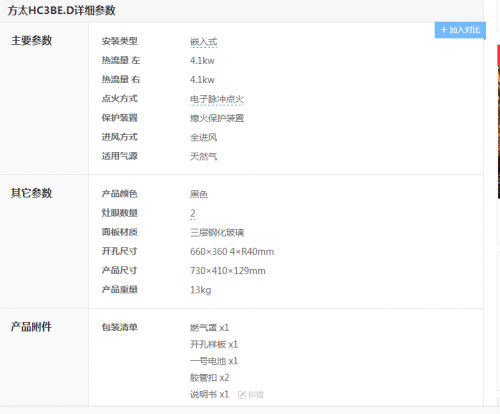Image resolution: width=500 pixels, height=414 pixels.
Task: Click the 黑色 color value
Action: tap(199, 194)
